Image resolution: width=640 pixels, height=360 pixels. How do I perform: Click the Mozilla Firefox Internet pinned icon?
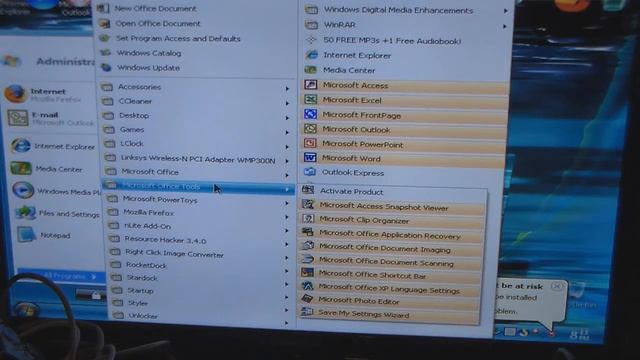click(x=15, y=94)
